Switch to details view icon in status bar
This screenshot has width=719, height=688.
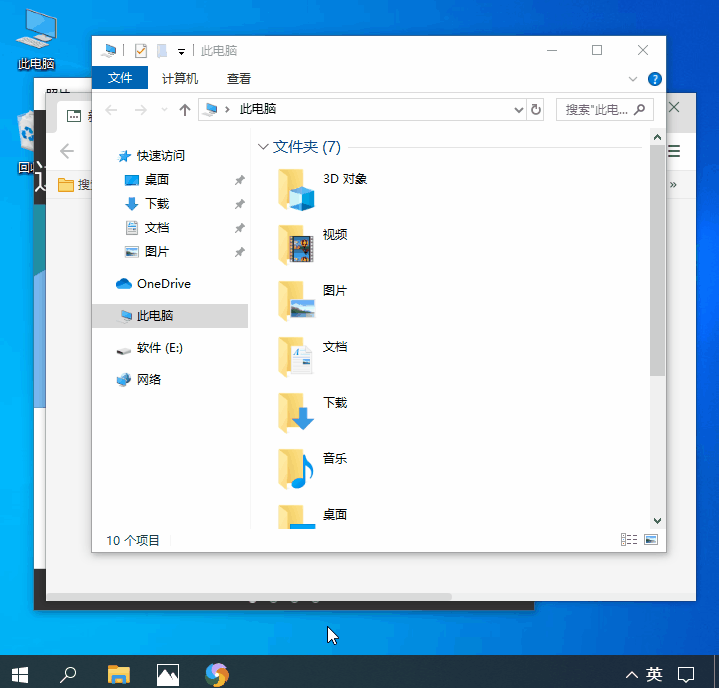point(629,539)
